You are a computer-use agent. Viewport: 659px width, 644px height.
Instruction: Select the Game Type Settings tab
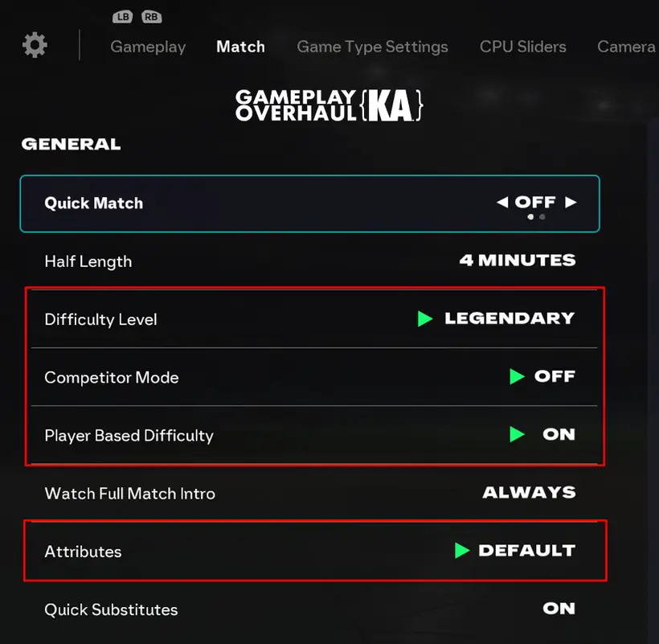[372, 47]
